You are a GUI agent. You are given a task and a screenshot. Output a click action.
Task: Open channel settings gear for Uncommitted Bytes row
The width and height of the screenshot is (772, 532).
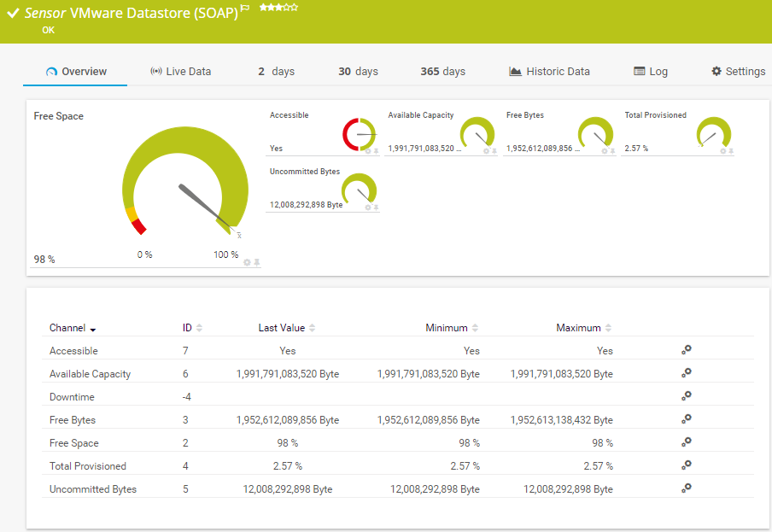686,488
